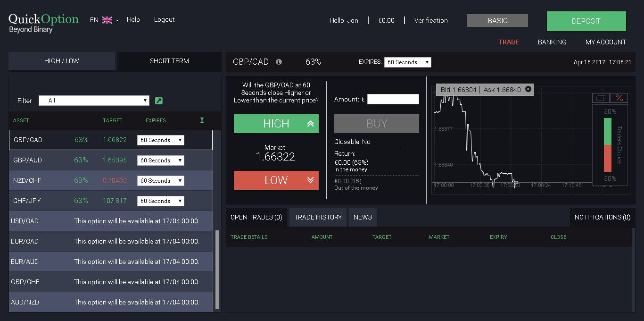Image resolution: width=644 pixels, height=321 pixels.
Task: Click the green arrow icon beside Filter
Action: coord(159,101)
